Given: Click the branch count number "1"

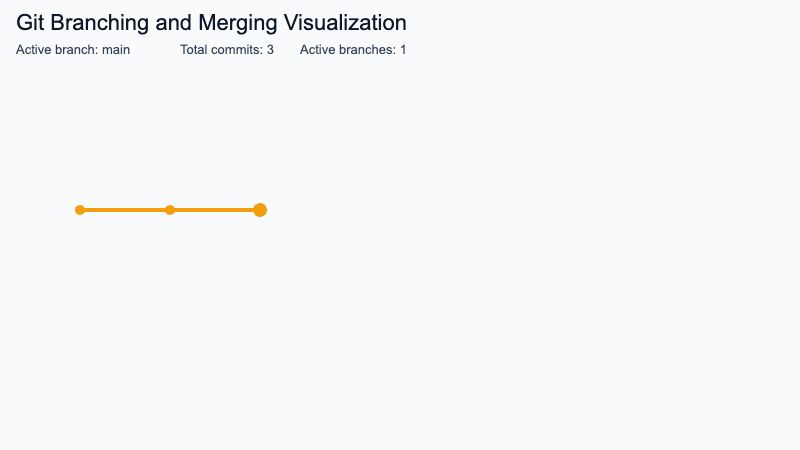Looking at the screenshot, I should point(403,50).
